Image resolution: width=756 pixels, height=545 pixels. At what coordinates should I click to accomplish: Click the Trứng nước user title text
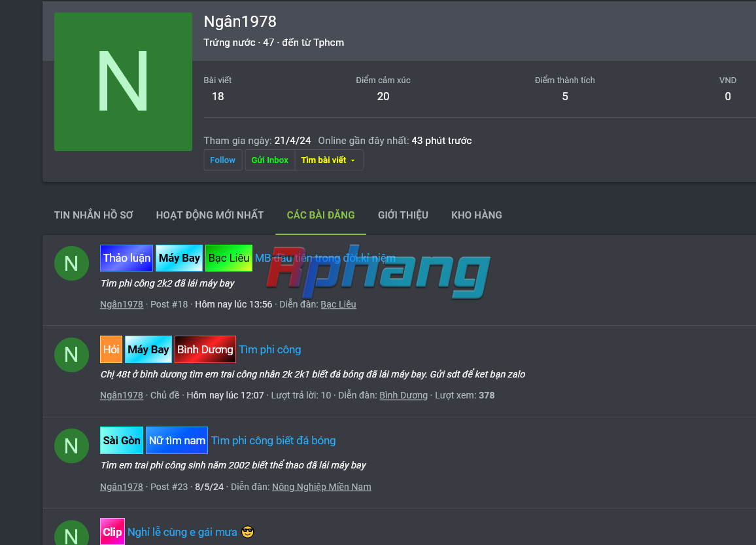(x=230, y=43)
